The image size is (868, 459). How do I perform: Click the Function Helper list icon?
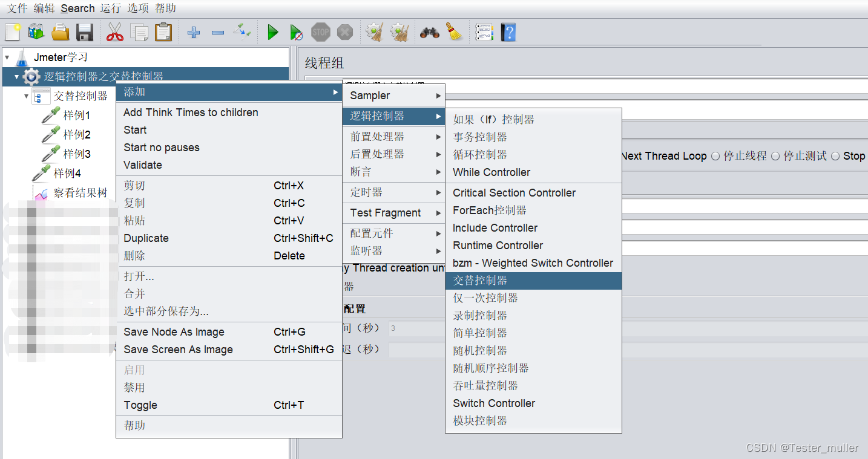click(x=484, y=32)
